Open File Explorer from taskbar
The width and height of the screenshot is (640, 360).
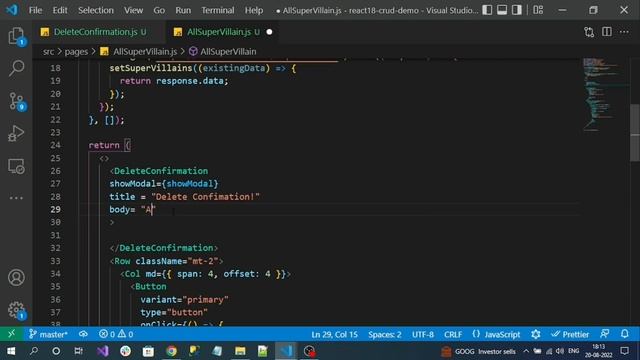[240, 351]
